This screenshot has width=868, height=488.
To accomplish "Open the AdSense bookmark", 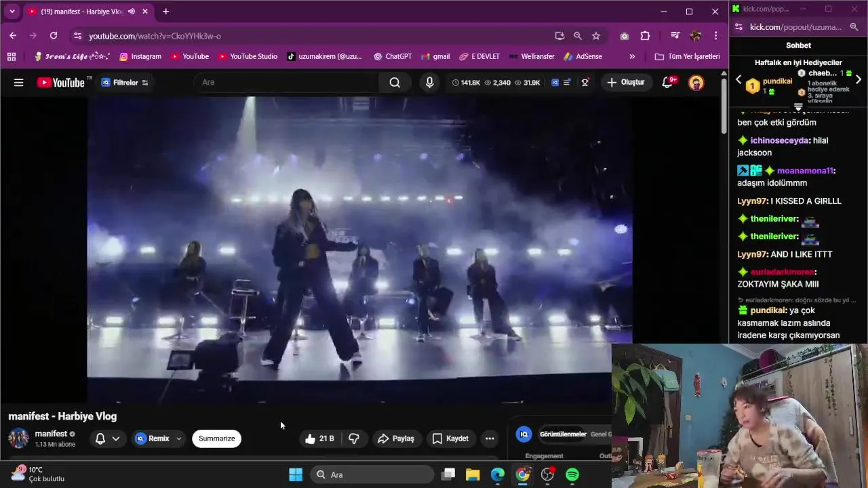I will (583, 56).
